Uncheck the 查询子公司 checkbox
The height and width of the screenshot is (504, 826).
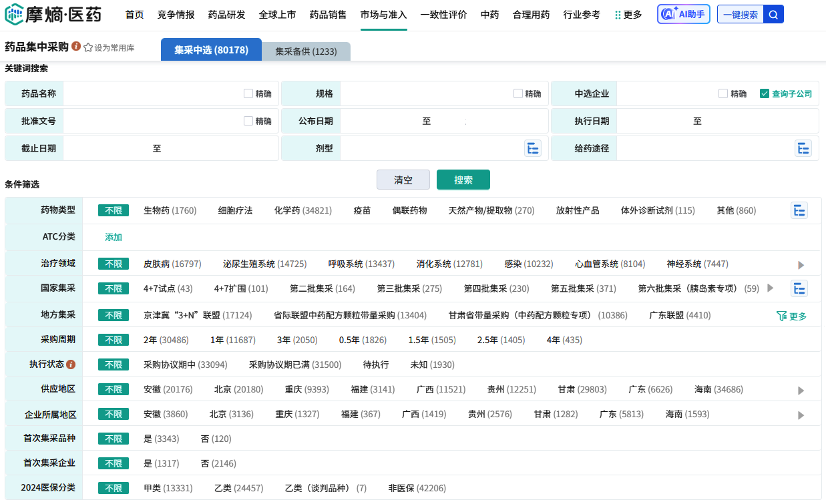[x=765, y=93]
